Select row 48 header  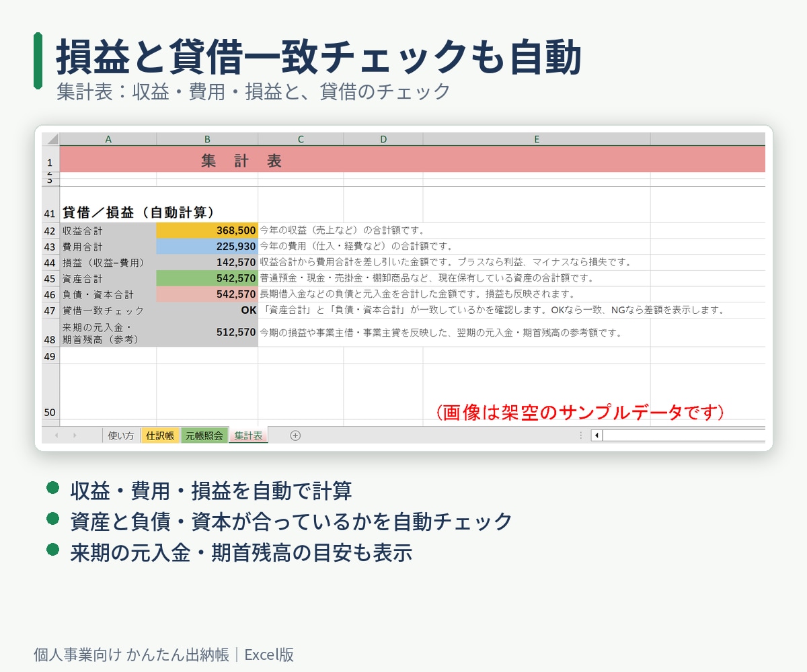[x=50, y=333]
